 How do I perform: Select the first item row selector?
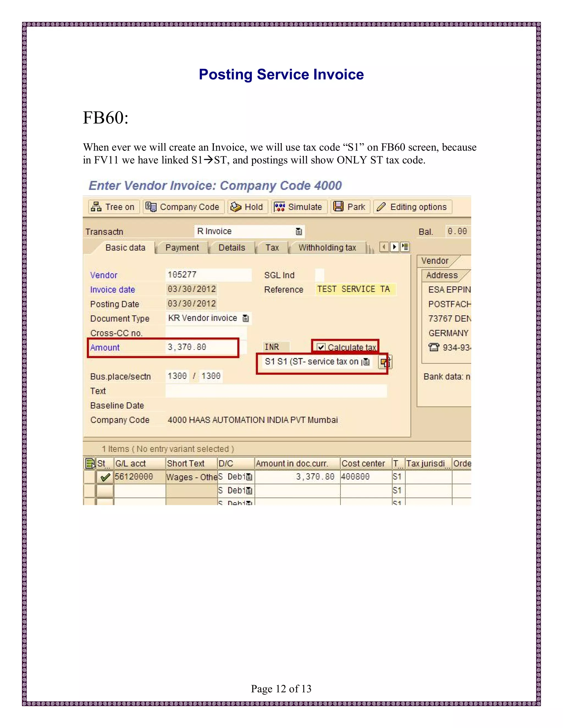(89, 477)
